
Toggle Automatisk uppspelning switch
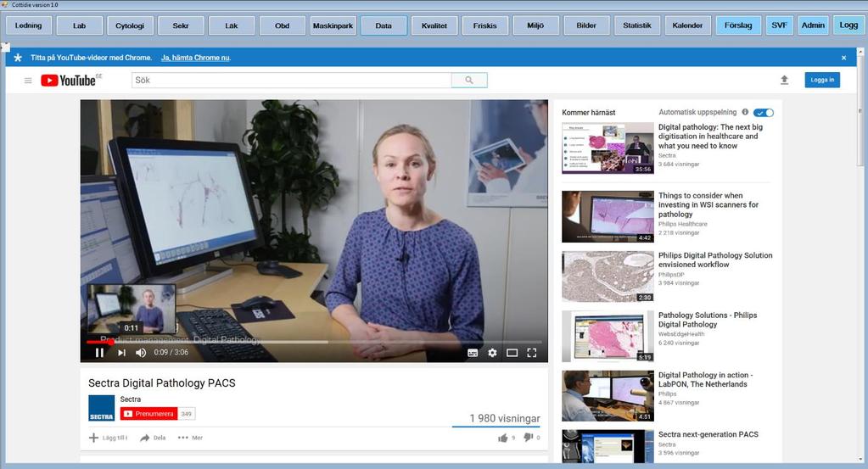[764, 112]
